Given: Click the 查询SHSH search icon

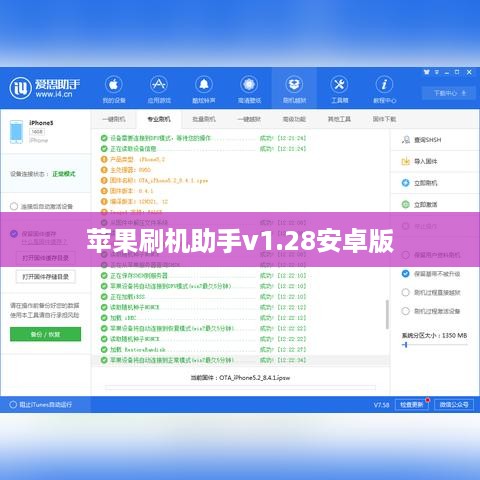Looking at the screenshot, I should 406,140.
